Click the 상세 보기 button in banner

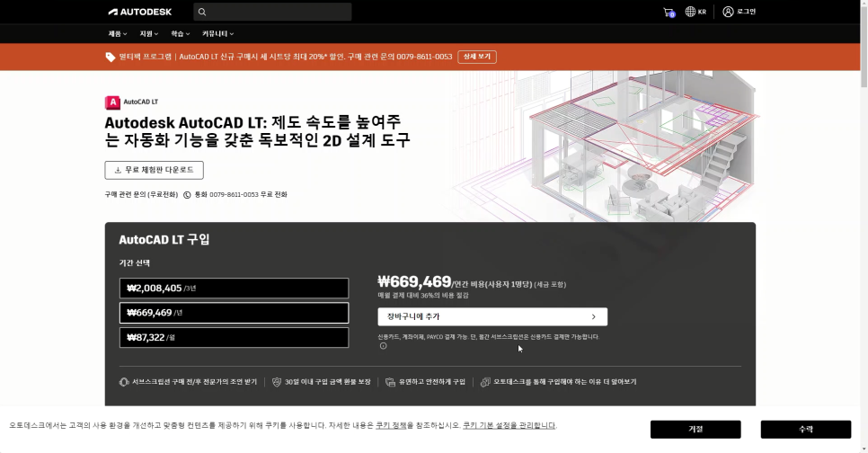pos(476,57)
